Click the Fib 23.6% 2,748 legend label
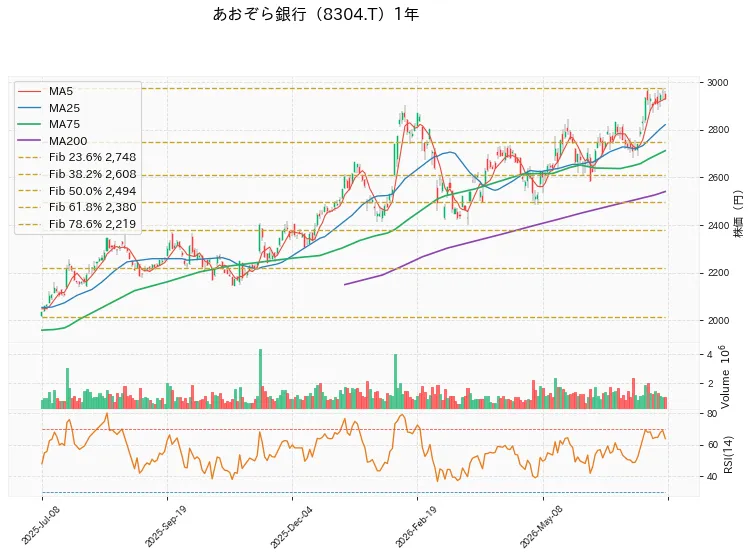The width and height of the screenshot is (752, 558). tap(93, 157)
